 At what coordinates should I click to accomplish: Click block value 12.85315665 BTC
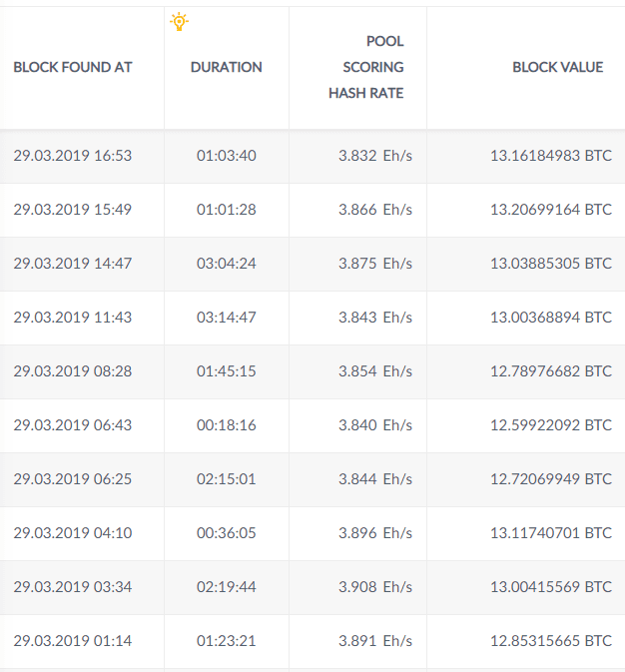551,641
